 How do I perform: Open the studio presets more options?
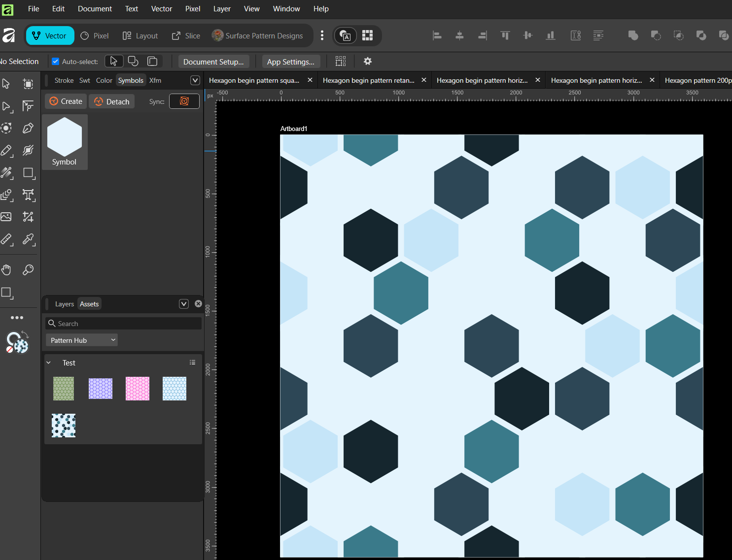322,35
